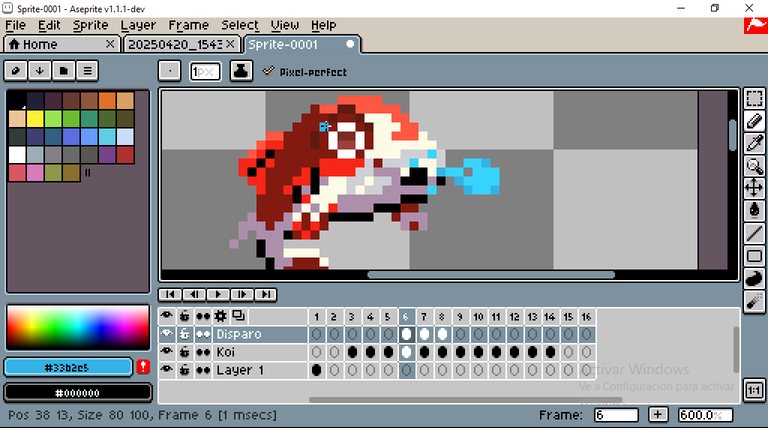Open the Sprite menu
768x428 pixels.
[91, 25]
